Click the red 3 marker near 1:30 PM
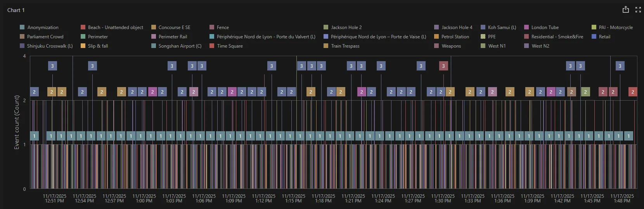Viewport: 644px width, 209px height. click(443, 66)
